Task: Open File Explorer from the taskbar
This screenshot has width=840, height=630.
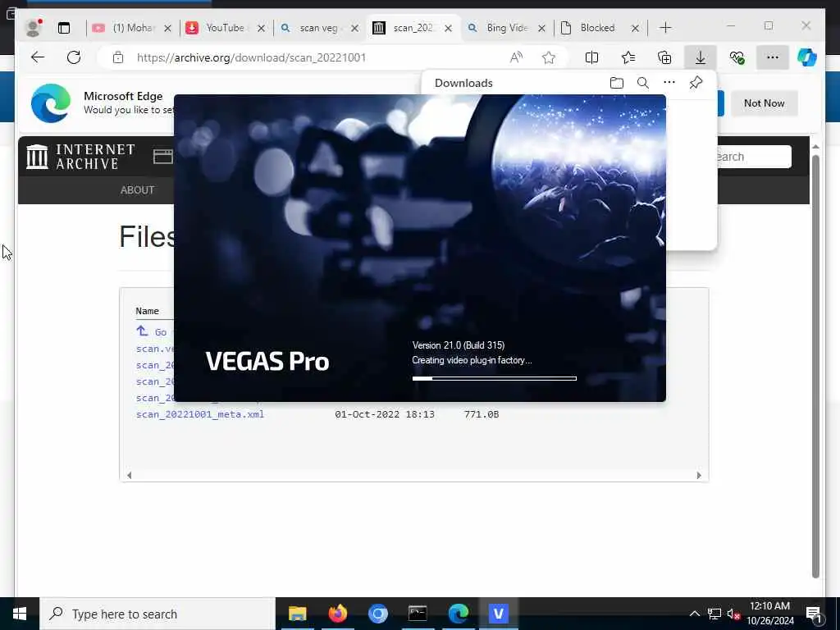Action: pyautogui.click(x=297, y=614)
